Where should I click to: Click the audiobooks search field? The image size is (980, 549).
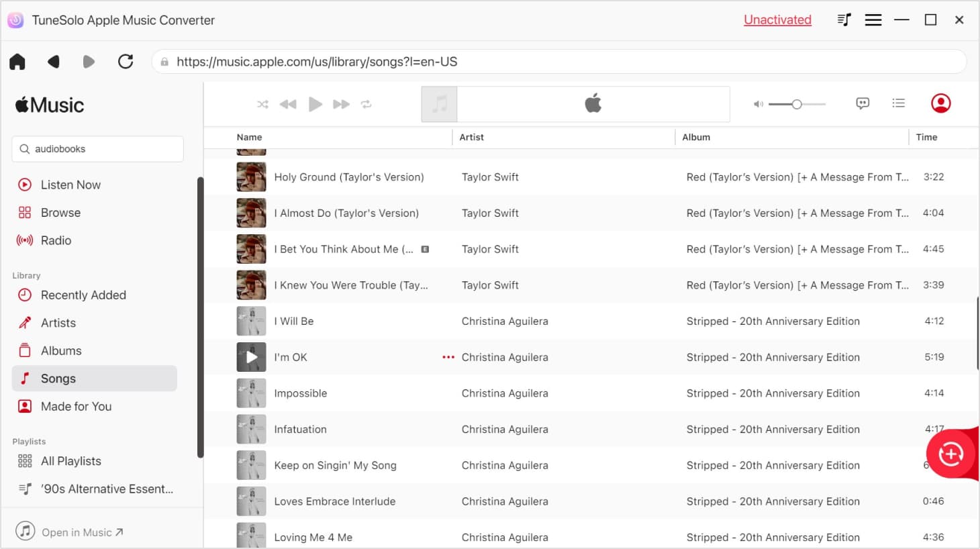click(97, 149)
